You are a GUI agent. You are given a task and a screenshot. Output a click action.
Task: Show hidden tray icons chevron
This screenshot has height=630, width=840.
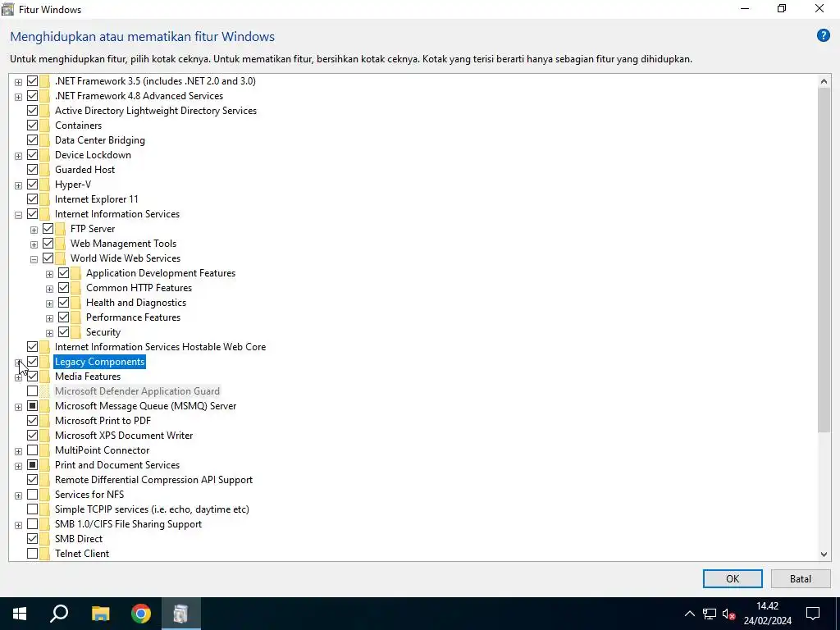[689, 614]
